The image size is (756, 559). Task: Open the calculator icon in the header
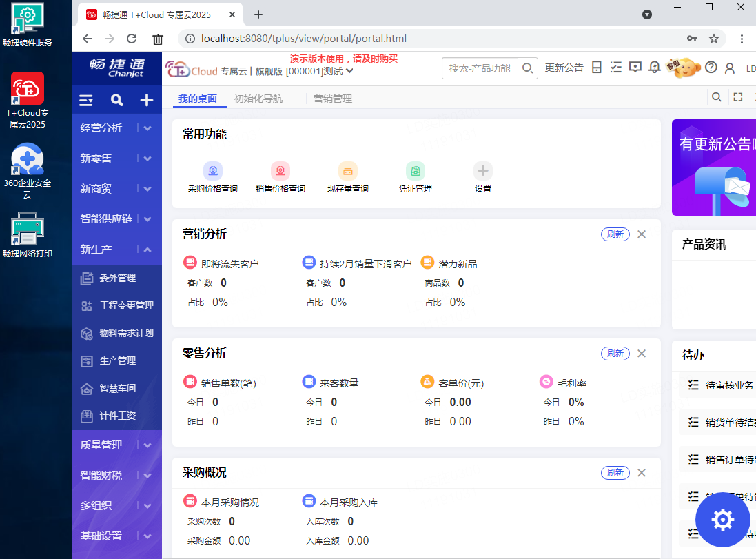click(x=596, y=68)
